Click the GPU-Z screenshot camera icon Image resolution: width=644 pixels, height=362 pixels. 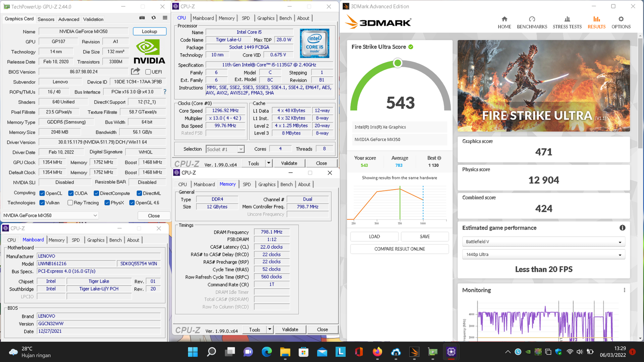pyautogui.click(x=142, y=18)
